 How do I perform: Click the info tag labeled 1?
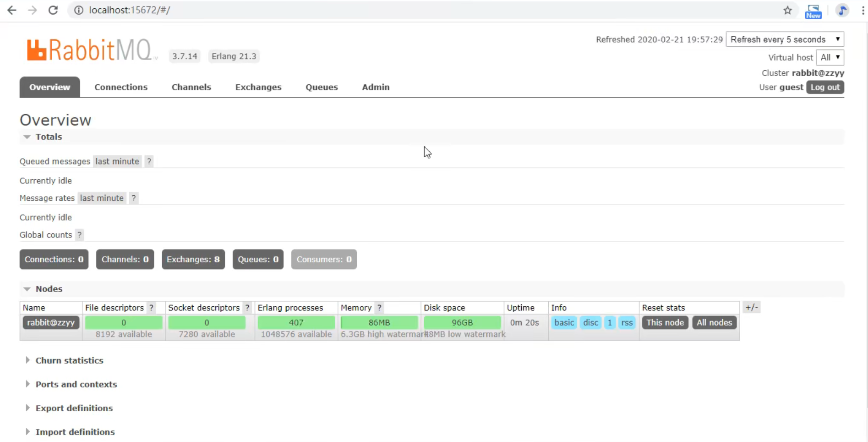point(610,322)
